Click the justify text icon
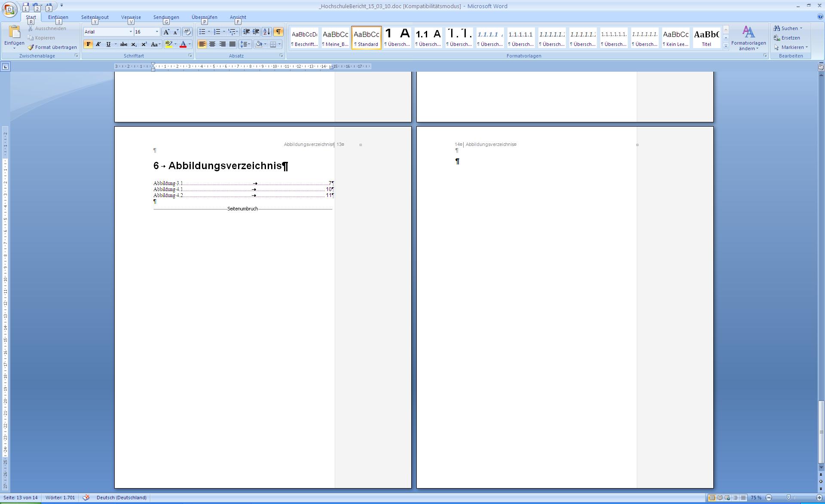This screenshot has height=504, width=825. [x=232, y=44]
